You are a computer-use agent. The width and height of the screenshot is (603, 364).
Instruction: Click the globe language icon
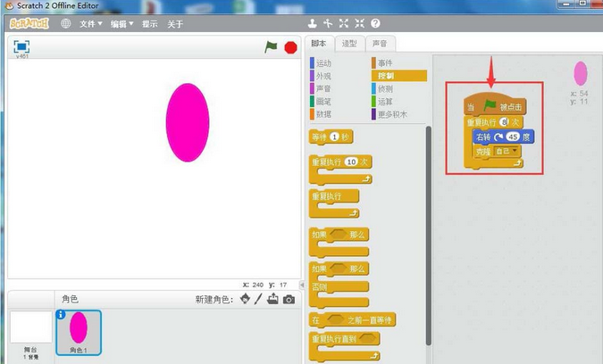click(65, 24)
